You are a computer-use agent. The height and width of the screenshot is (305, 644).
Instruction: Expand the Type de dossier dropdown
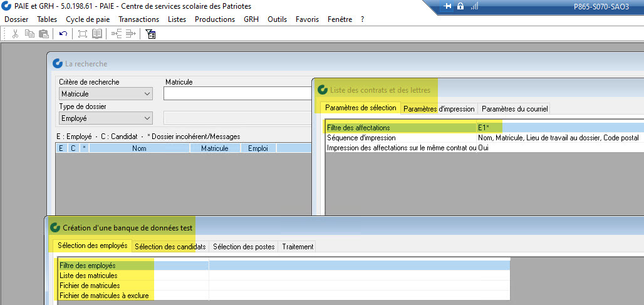(x=105, y=118)
